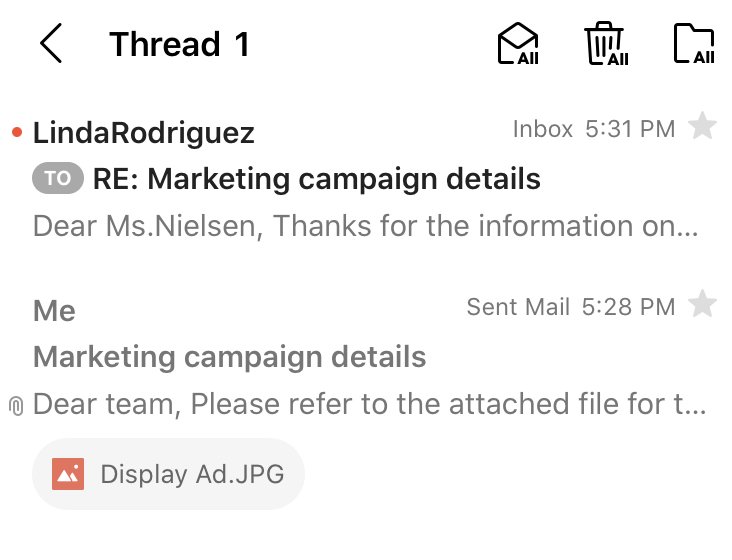
Task: Move all messages to folder
Action: 694,45
